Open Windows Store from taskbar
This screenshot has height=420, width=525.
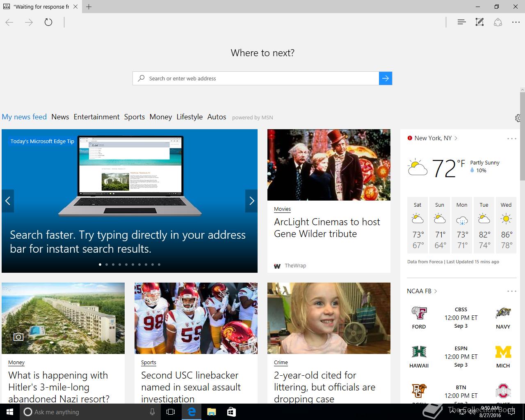click(231, 412)
